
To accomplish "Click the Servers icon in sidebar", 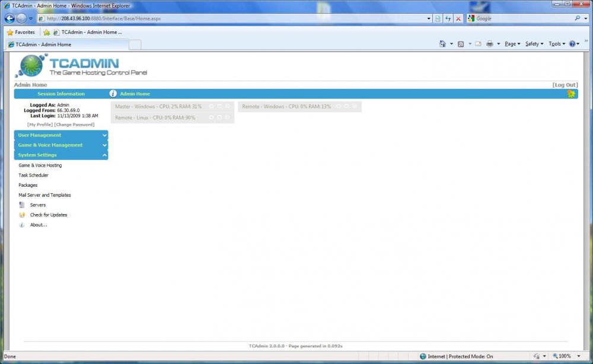I will click(22, 205).
